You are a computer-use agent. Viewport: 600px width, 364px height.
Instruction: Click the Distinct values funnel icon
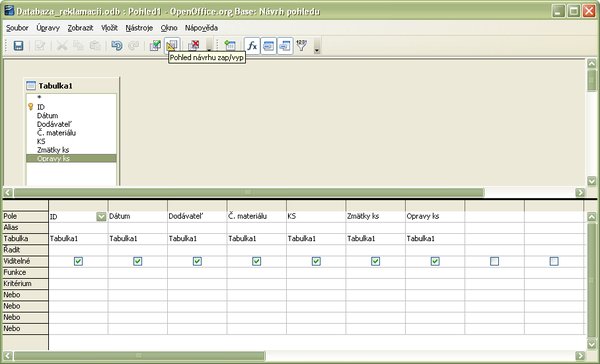[x=302, y=46]
